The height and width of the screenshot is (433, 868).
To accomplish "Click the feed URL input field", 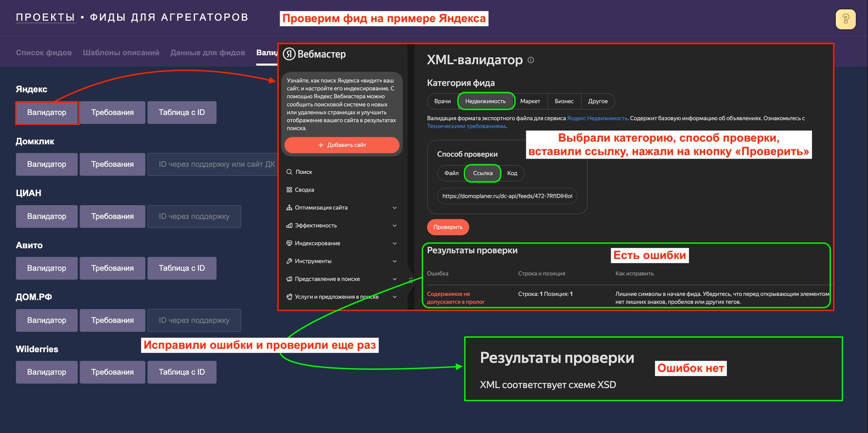I will (507, 196).
